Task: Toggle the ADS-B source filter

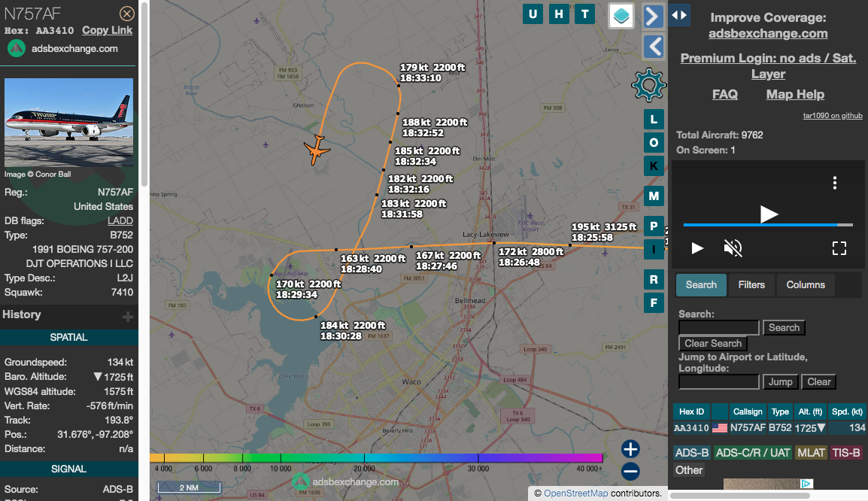Action: [x=691, y=453]
